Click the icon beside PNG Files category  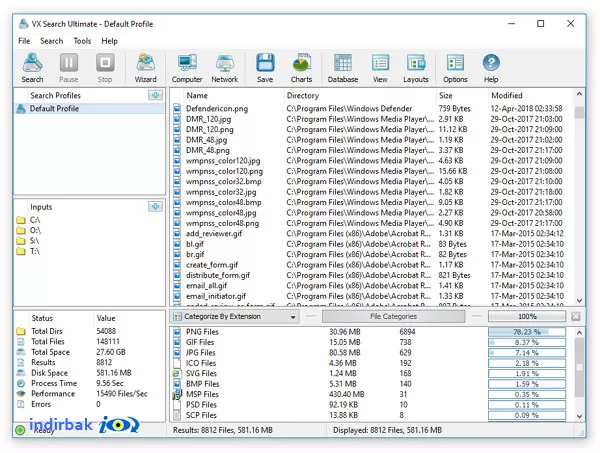(x=177, y=332)
